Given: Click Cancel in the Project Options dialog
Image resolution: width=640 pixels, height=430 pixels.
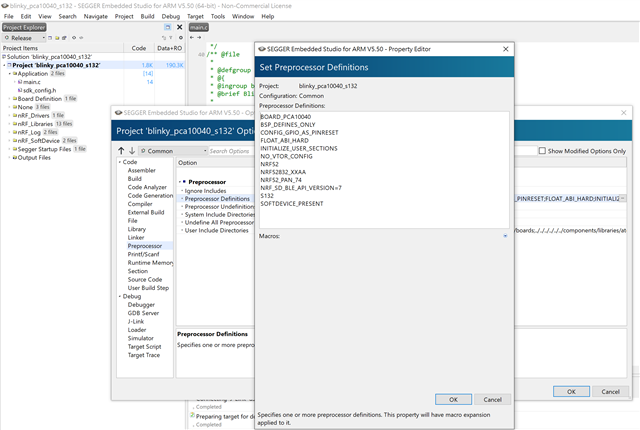Looking at the screenshot, I should 610,391.
